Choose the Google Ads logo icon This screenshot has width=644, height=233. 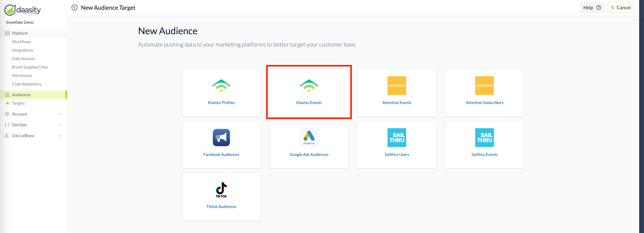click(309, 137)
